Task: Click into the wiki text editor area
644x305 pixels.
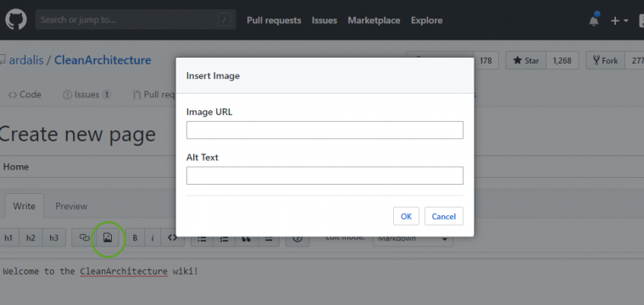Action: coord(322,281)
